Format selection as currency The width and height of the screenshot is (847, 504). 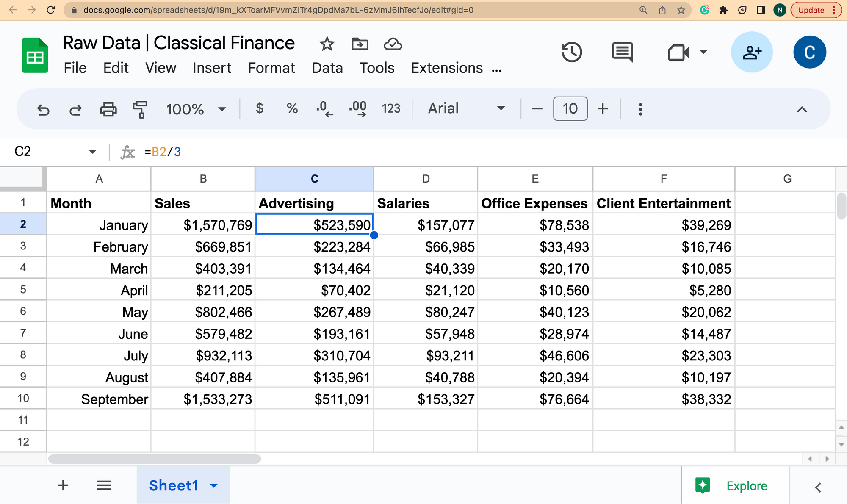tap(260, 109)
